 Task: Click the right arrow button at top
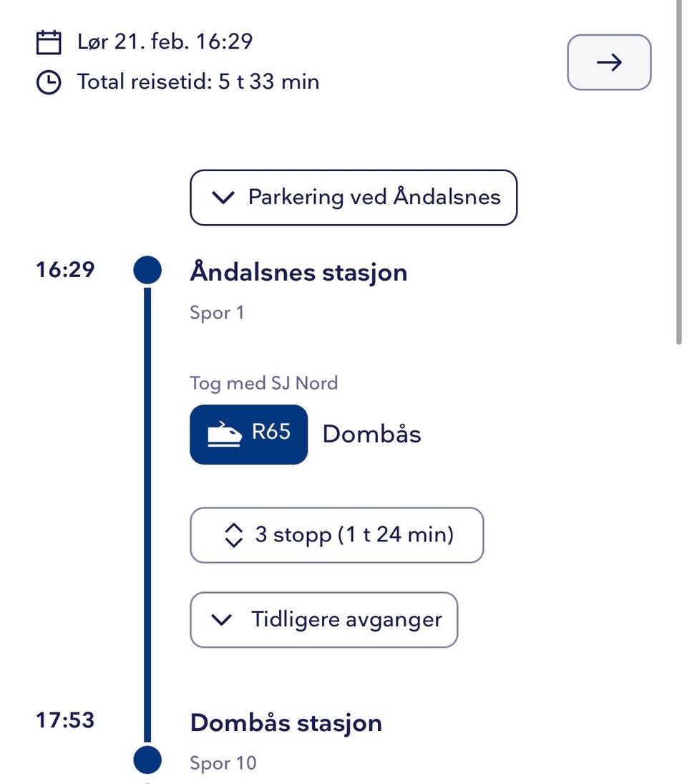(609, 63)
